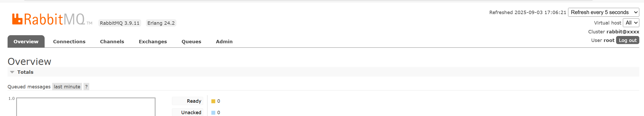Image resolution: width=644 pixels, height=116 pixels.
Task: Click the Log out button
Action: pos(628,40)
